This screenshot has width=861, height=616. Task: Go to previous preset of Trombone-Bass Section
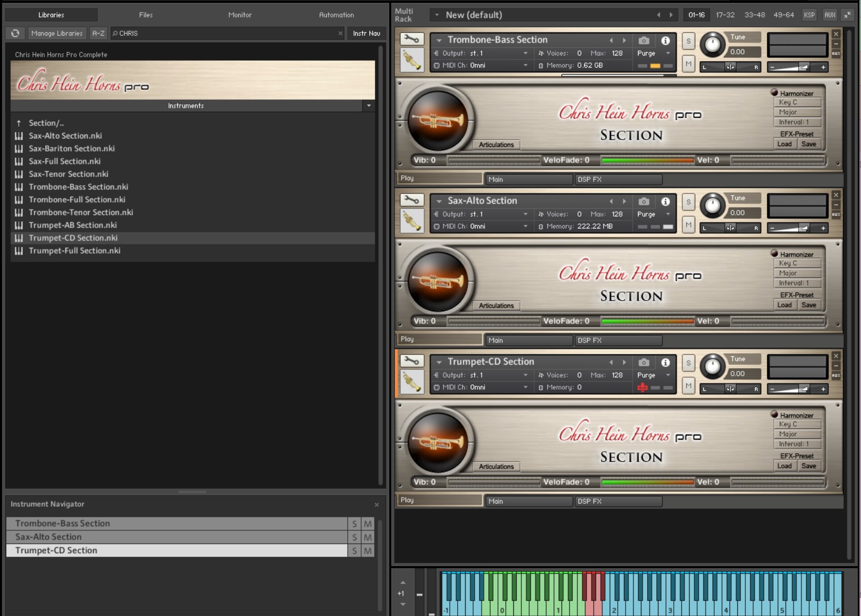click(611, 40)
